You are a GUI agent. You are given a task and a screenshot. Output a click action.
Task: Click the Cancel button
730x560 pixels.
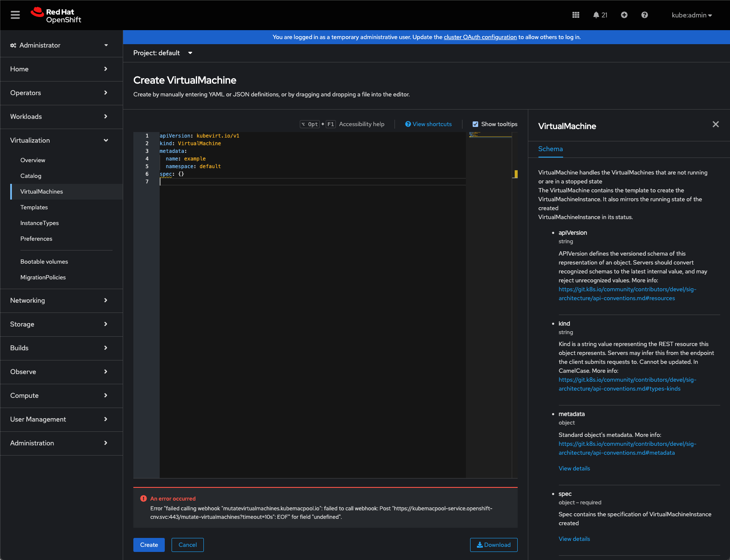(188, 545)
